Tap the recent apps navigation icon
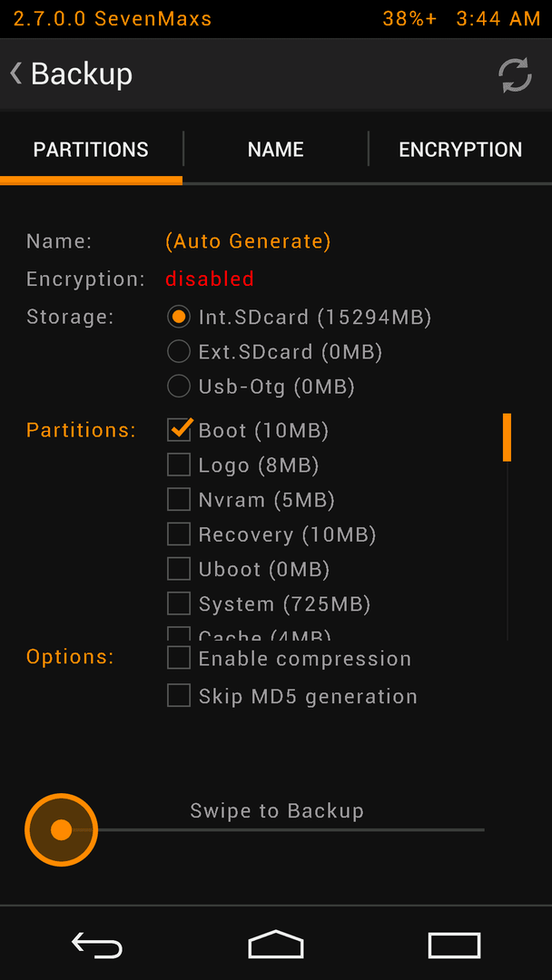 coord(455,945)
